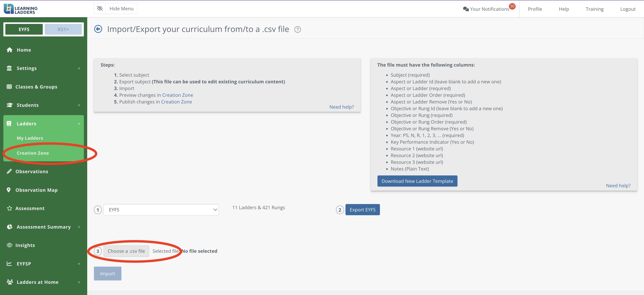Switch to the EYFS curriculum toggle
644x295 pixels.
pos(24,29)
